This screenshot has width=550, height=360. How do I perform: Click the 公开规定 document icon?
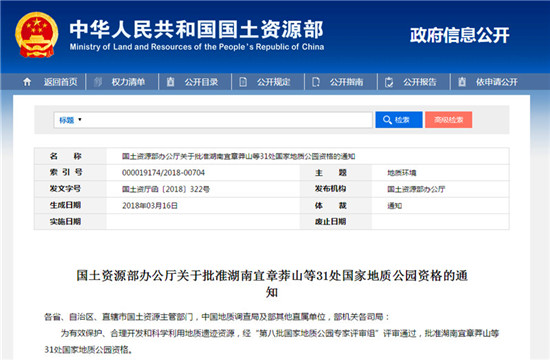tap(243, 82)
